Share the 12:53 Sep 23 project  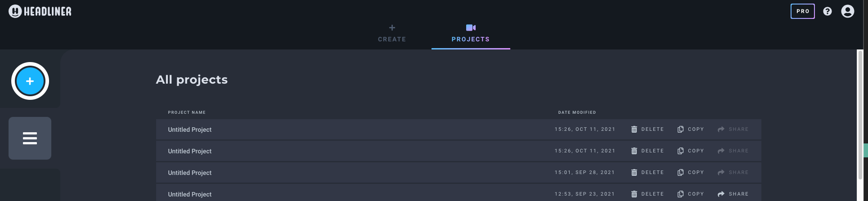click(x=733, y=194)
